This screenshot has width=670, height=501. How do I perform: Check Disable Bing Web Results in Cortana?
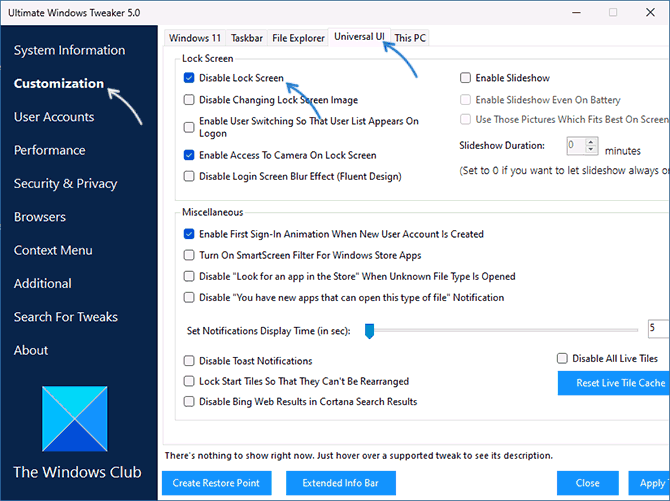click(189, 401)
